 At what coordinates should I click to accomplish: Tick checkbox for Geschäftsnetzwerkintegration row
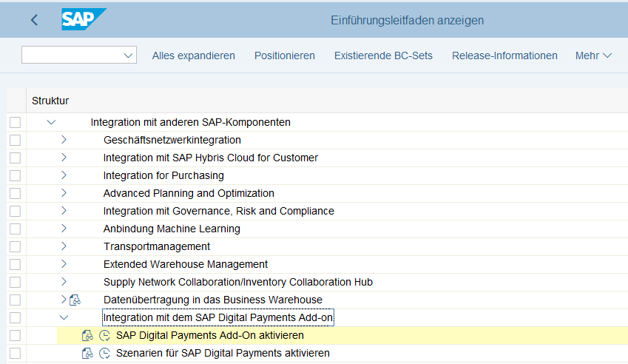15,140
